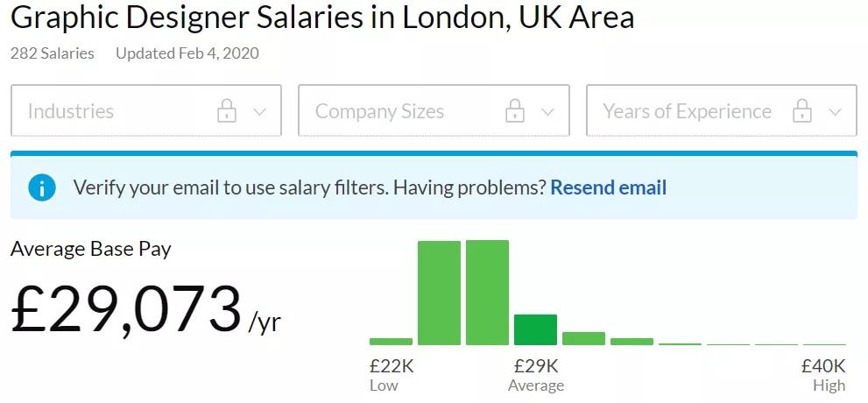Click the lock icon in Company Sizes filter

(x=515, y=111)
